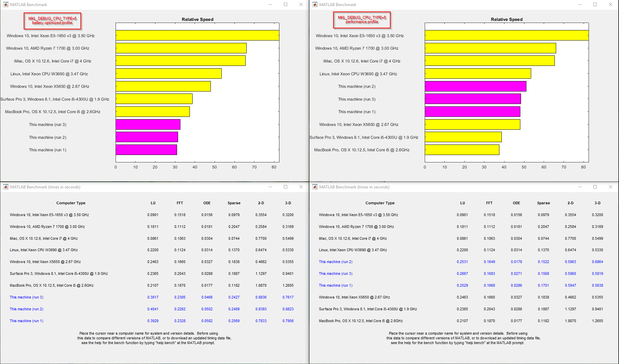Click 'MacBook Pro' row name in left times table
Screen dimensions: 619x364
[x=52, y=285]
